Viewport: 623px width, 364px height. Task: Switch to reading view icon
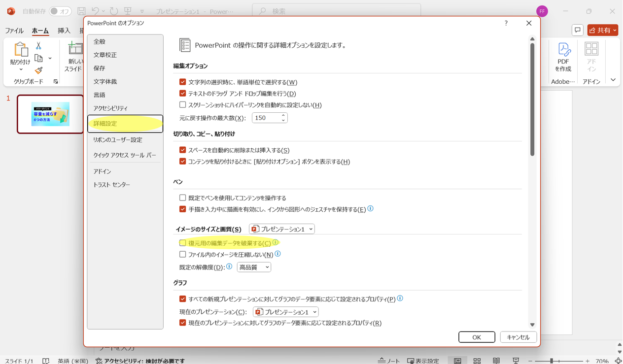496,361
